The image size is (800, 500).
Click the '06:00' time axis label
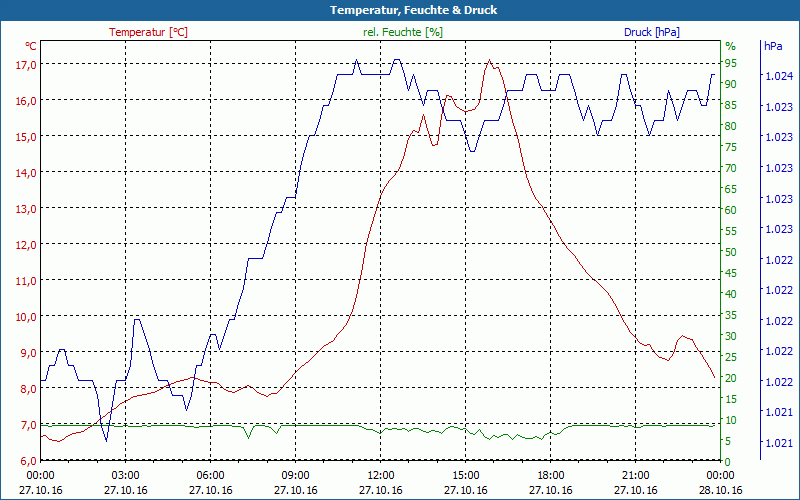point(211,476)
